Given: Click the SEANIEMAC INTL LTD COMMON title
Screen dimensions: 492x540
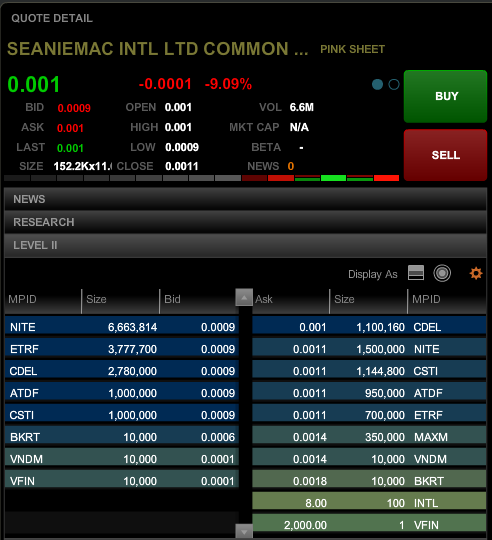Looking at the screenshot, I should pyautogui.click(x=157, y=49).
